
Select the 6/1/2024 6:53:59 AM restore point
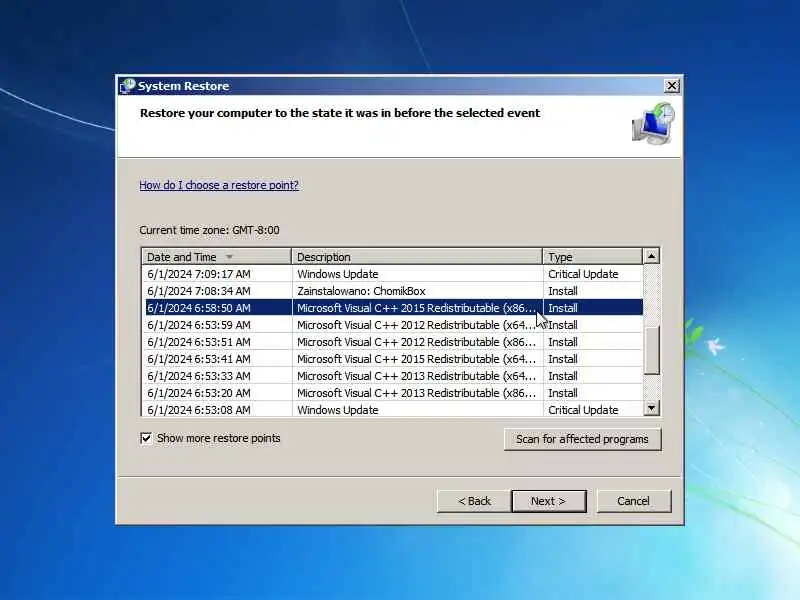coord(392,325)
